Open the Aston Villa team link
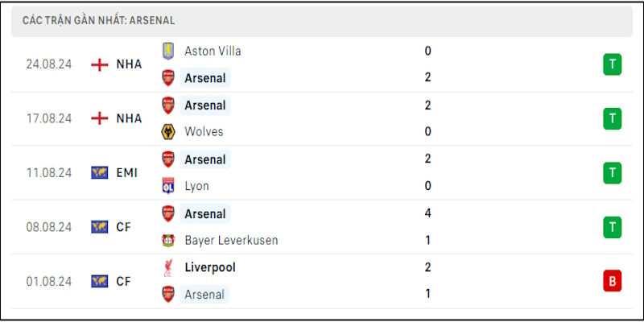This screenshot has height=322, width=644. pyautogui.click(x=213, y=51)
